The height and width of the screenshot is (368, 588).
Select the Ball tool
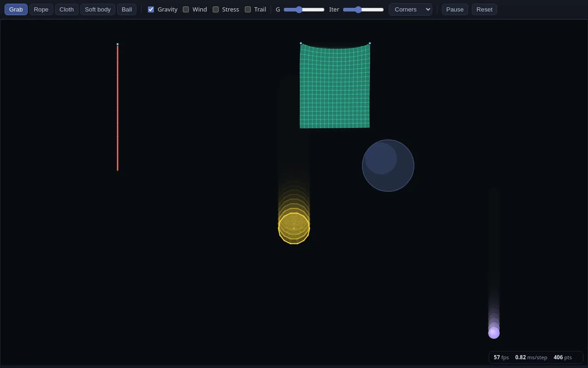(127, 9)
